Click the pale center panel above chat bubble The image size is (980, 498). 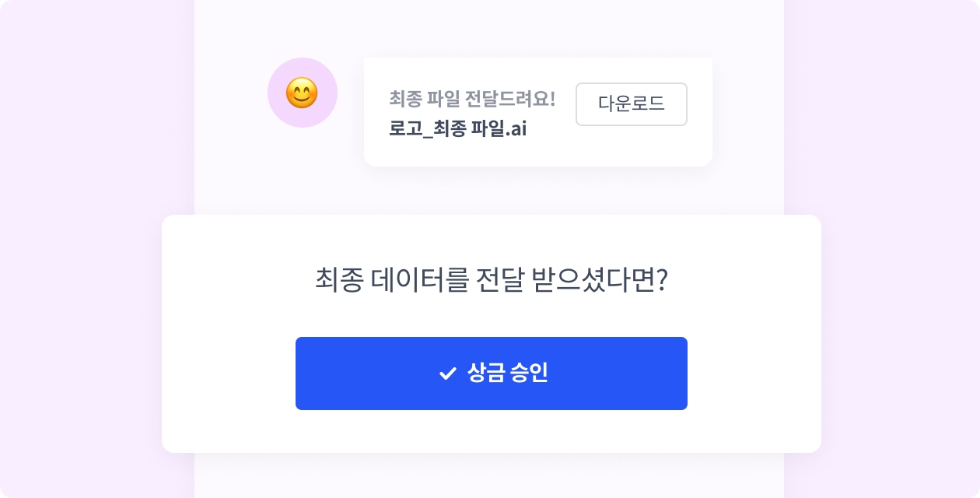coord(490,27)
